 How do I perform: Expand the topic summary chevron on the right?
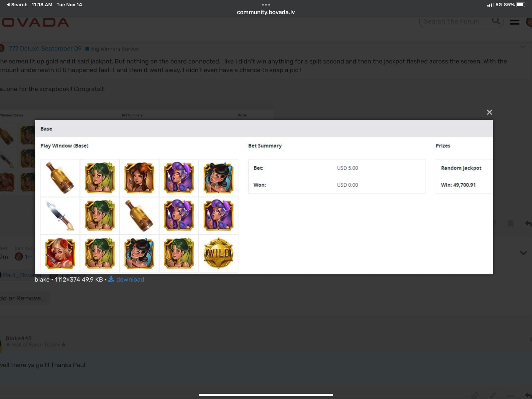click(x=523, y=253)
